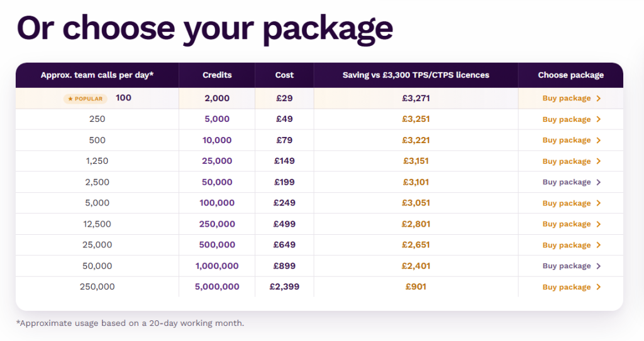The height and width of the screenshot is (341, 644).
Task: Buy the 10,000 credits package
Action: (x=571, y=140)
